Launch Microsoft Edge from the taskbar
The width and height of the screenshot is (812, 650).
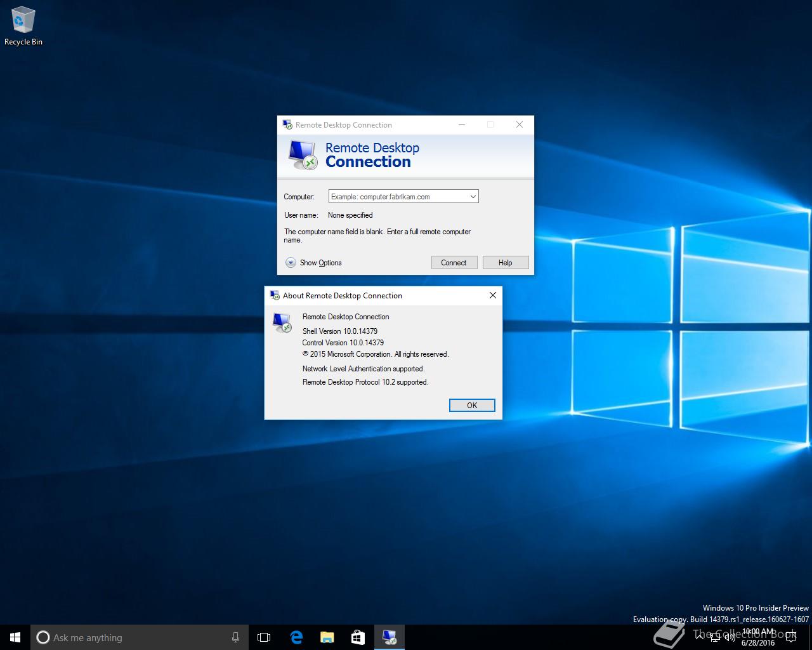(296, 637)
